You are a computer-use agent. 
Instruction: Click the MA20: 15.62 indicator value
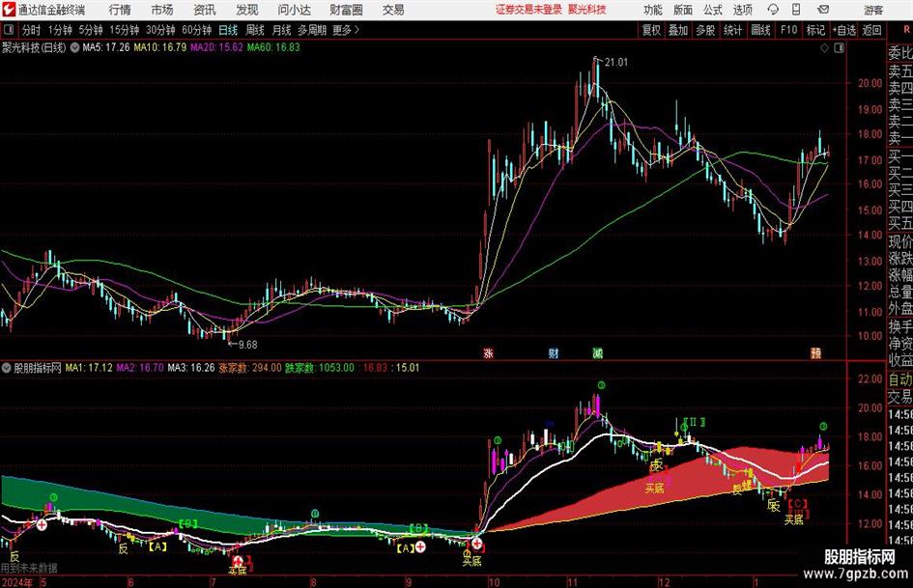tap(216, 47)
